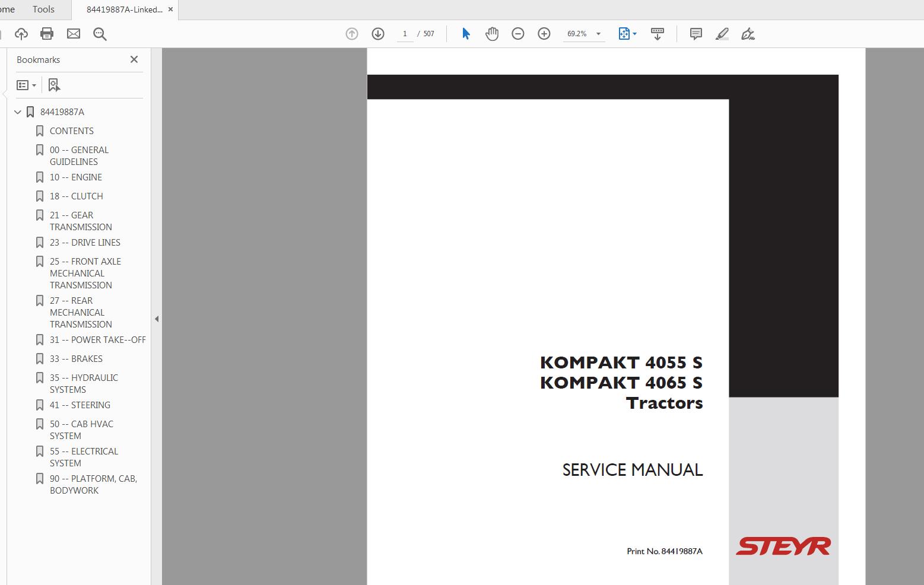Jump to 31 -- POWER TAKE--OFF bookmark
The width and height of the screenshot is (924, 585).
click(x=98, y=340)
